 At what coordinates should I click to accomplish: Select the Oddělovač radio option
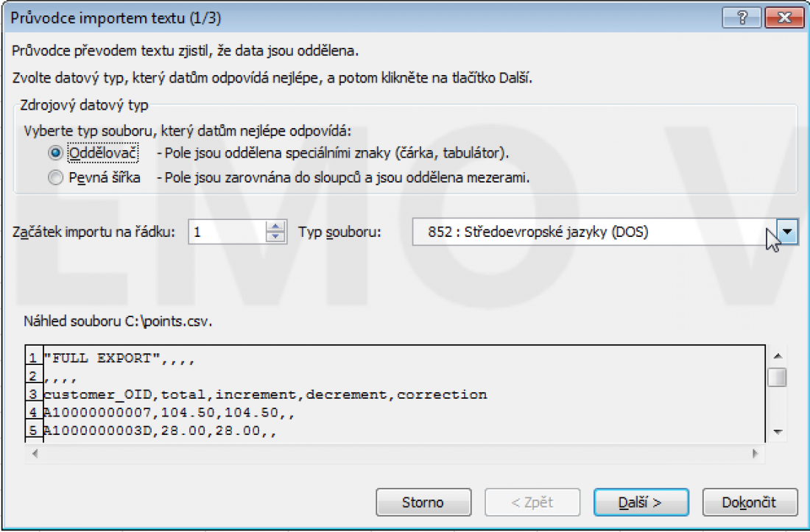coord(54,153)
